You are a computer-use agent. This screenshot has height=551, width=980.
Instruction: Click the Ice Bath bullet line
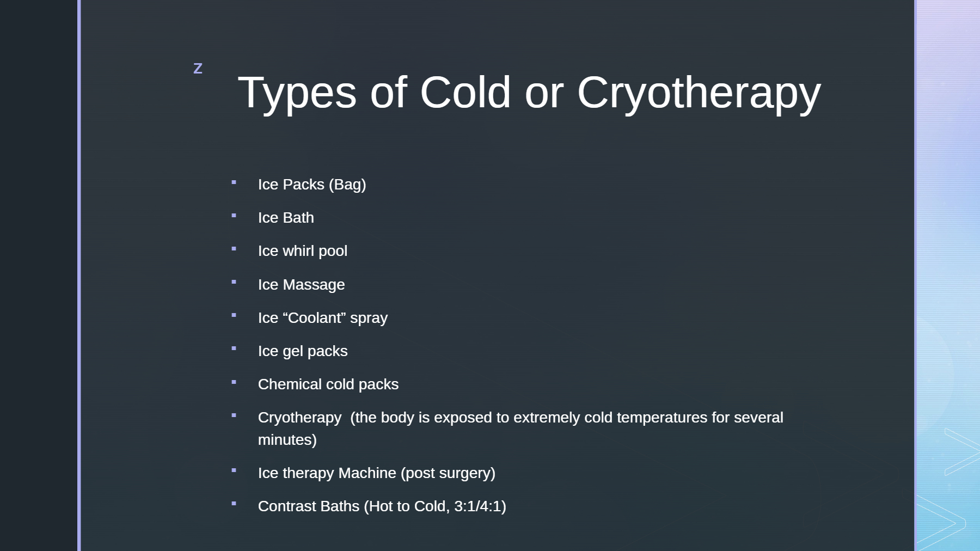(x=286, y=218)
